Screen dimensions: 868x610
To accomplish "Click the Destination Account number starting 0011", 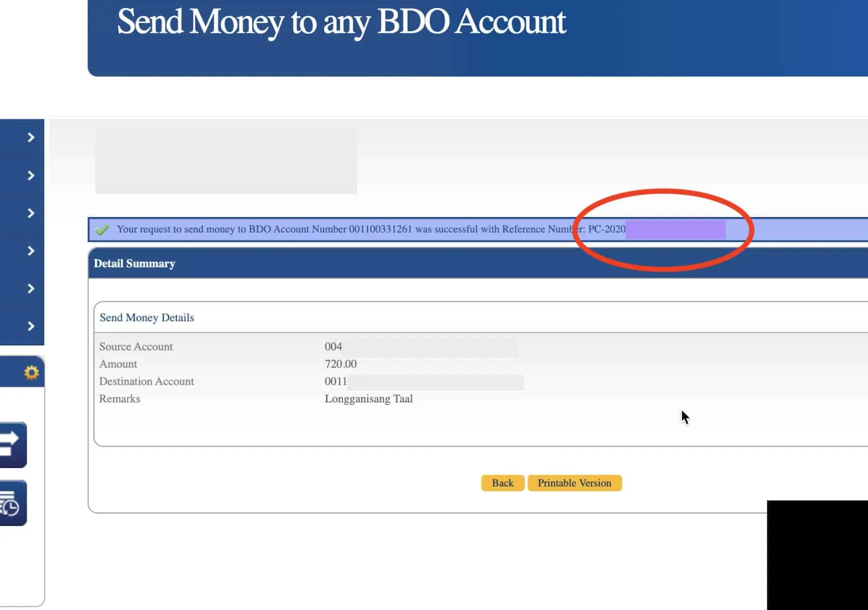I will [336, 381].
